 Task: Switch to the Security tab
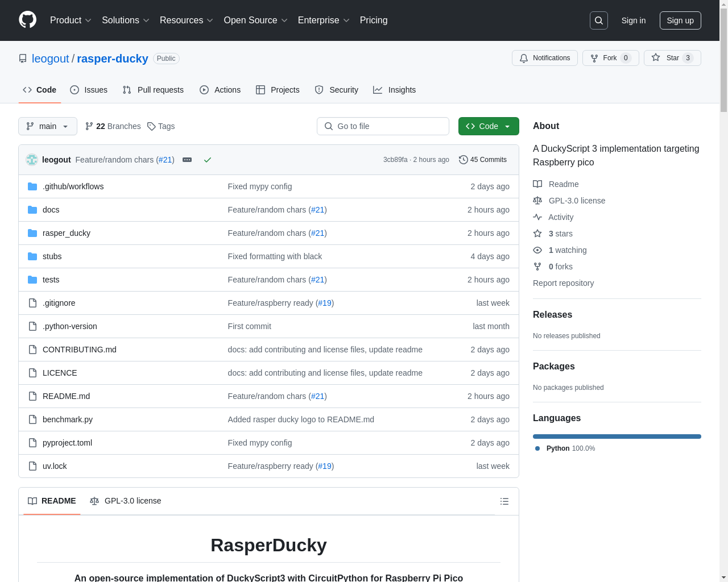coord(337,90)
